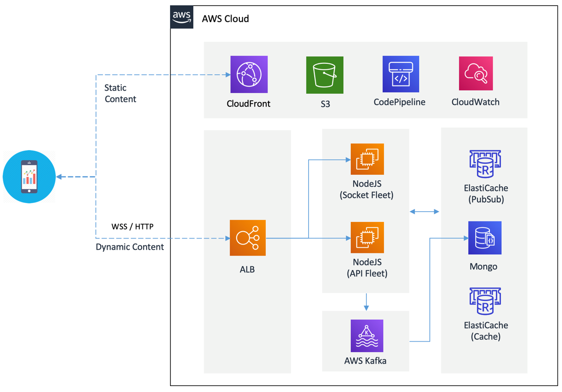Click the Static Content label
Viewport: 562px width, 392px height.
(120, 93)
